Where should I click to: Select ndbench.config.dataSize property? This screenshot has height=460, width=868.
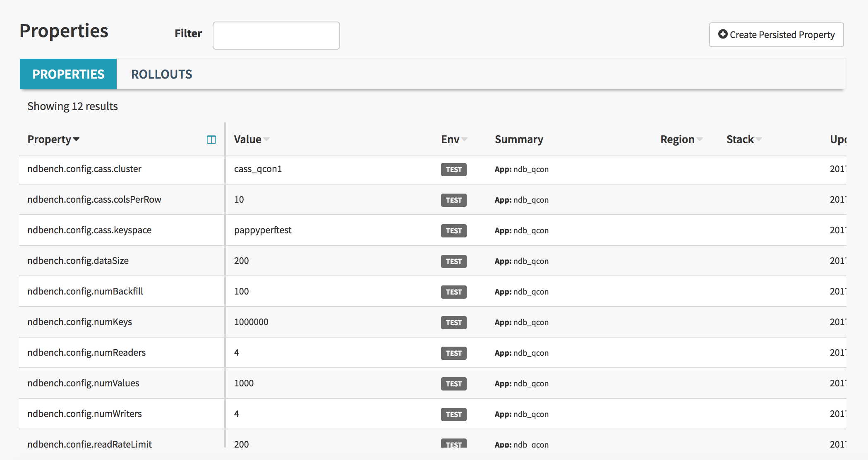tap(78, 261)
